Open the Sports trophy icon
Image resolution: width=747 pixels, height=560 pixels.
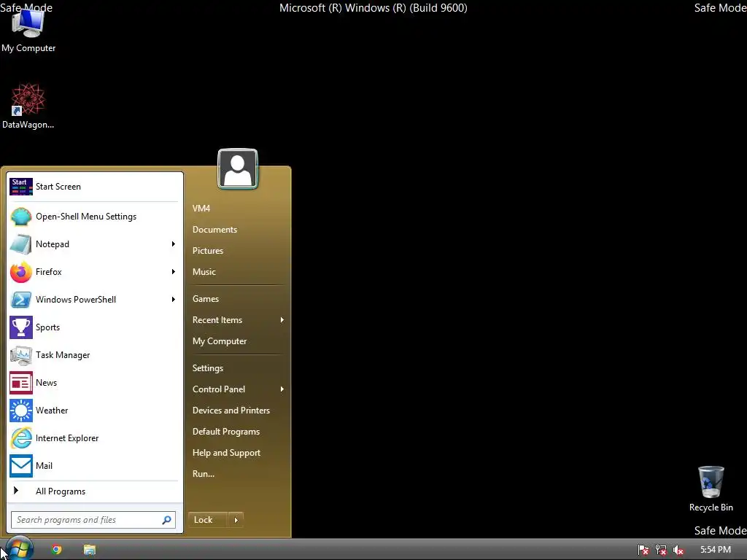pyautogui.click(x=21, y=327)
